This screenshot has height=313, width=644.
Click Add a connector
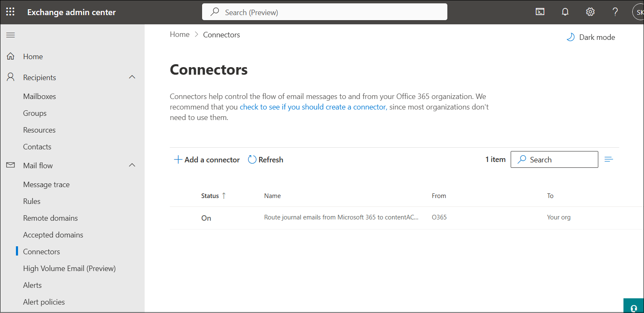pyautogui.click(x=207, y=160)
